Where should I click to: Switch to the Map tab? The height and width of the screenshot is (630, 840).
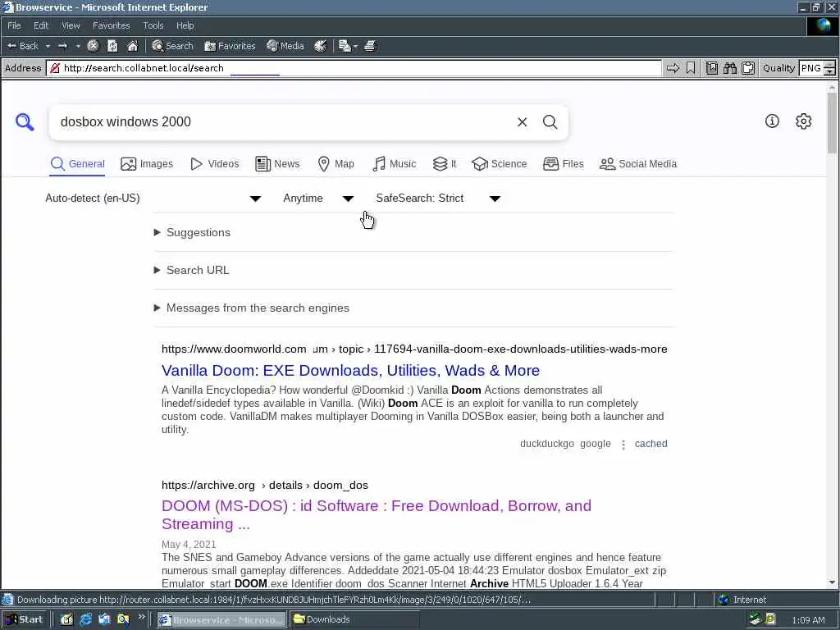[336, 164]
